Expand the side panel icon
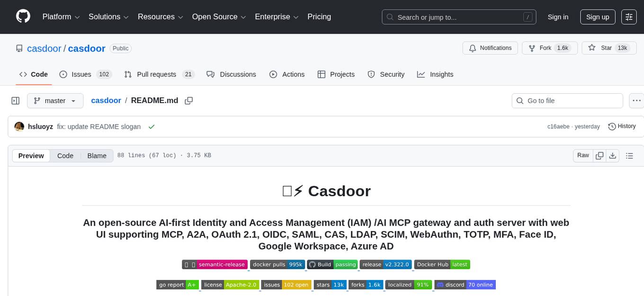The height and width of the screenshot is (296, 644). [x=15, y=100]
